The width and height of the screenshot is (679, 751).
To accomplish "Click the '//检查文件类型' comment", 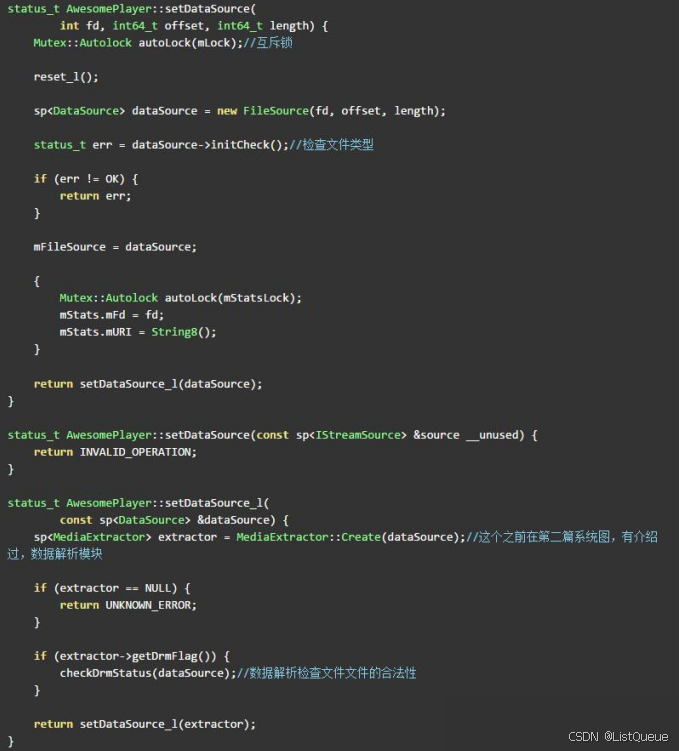I will (x=331, y=145).
